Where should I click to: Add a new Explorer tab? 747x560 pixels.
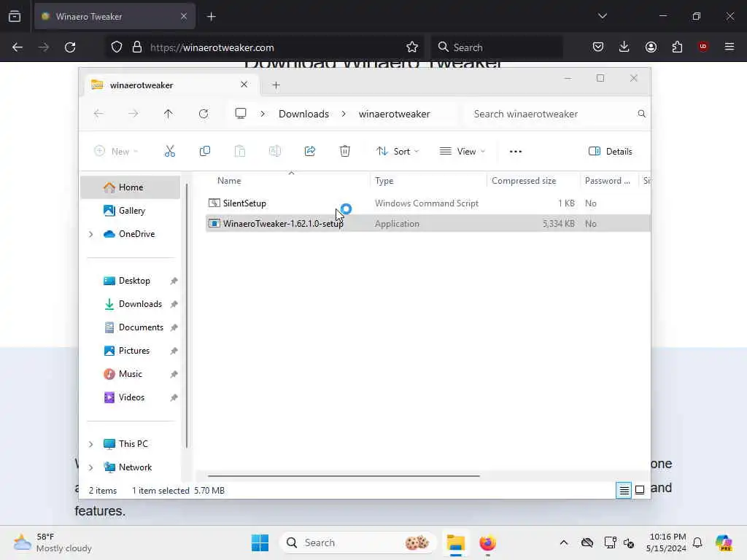(x=276, y=85)
